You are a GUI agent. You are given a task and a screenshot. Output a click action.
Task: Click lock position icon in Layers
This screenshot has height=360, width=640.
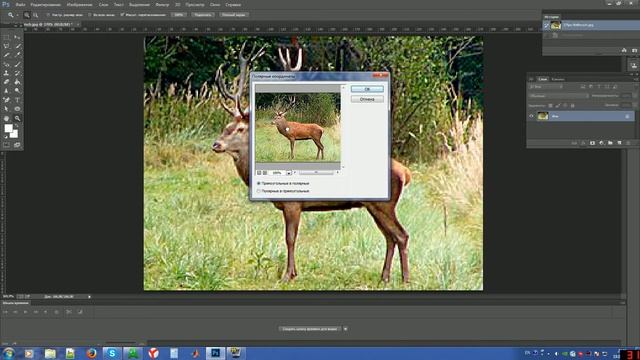tap(565, 105)
